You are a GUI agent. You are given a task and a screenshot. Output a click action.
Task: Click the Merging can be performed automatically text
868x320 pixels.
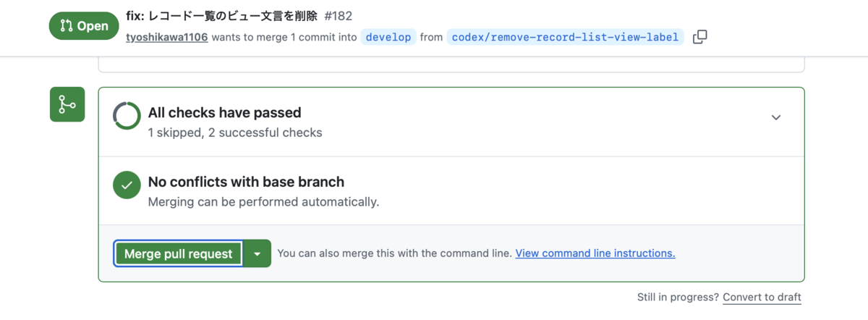click(x=263, y=202)
